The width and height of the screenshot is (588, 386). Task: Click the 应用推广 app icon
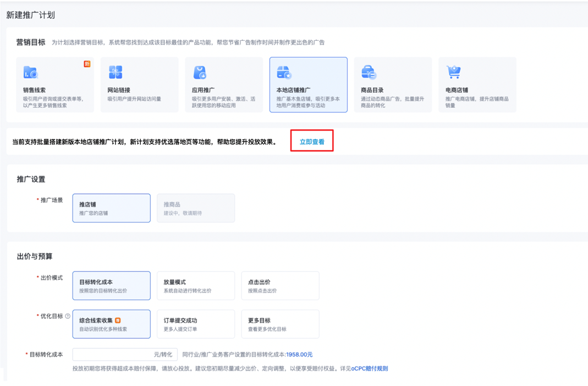200,72
